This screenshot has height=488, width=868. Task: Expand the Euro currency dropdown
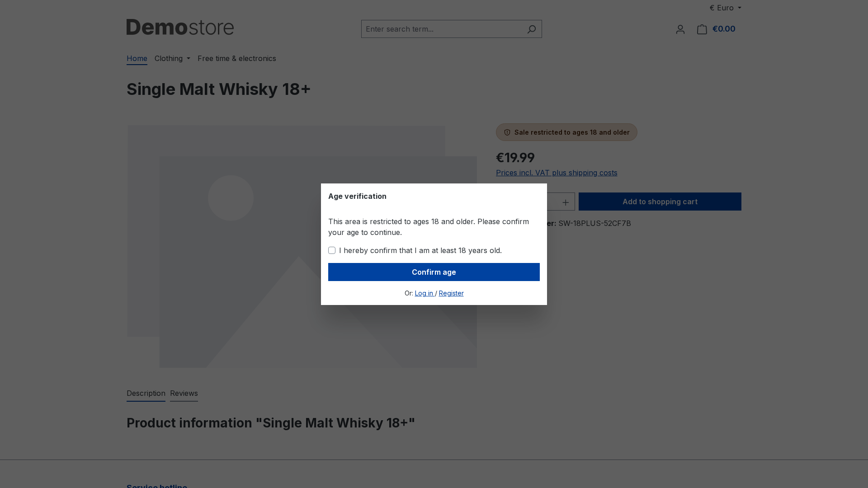click(725, 8)
